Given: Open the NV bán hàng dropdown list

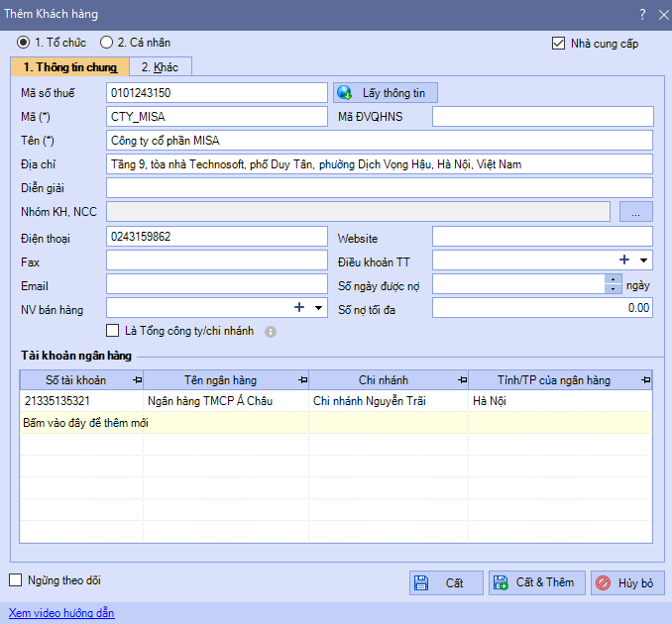Looking at the screenshot, I should coord(318,308).
